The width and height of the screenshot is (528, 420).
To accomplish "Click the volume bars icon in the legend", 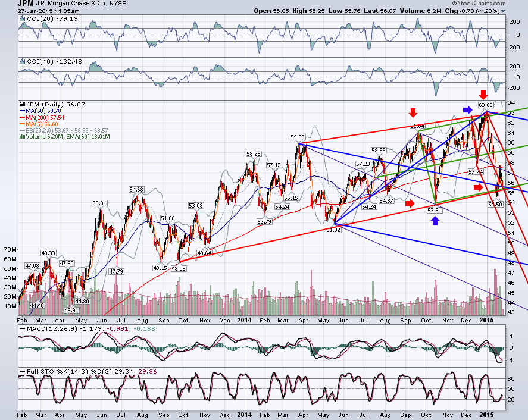I will pyautogui.click(x=23, y=137).
